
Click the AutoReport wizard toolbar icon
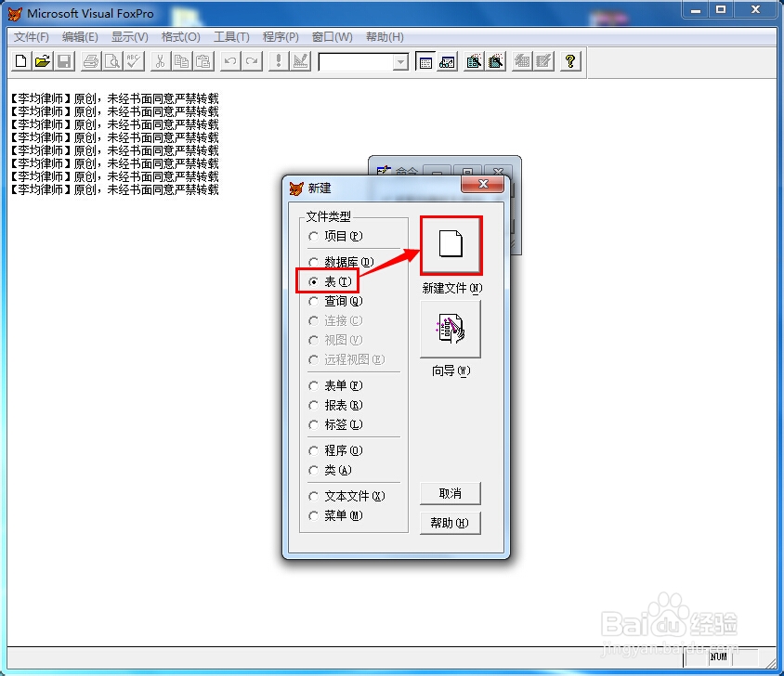pos(543,61)
